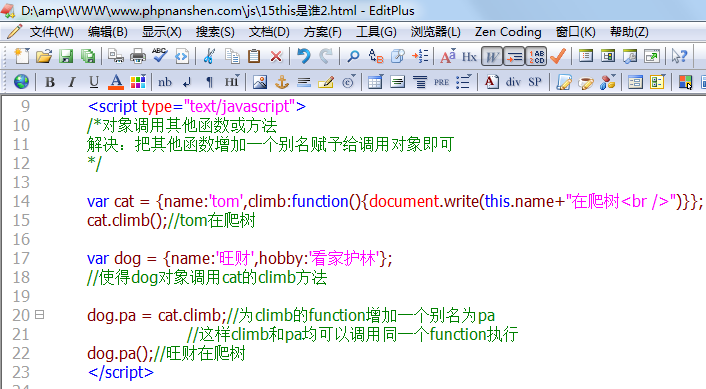Click the New document icon
Screen dimensions: 706x389
tap(22, 56)
